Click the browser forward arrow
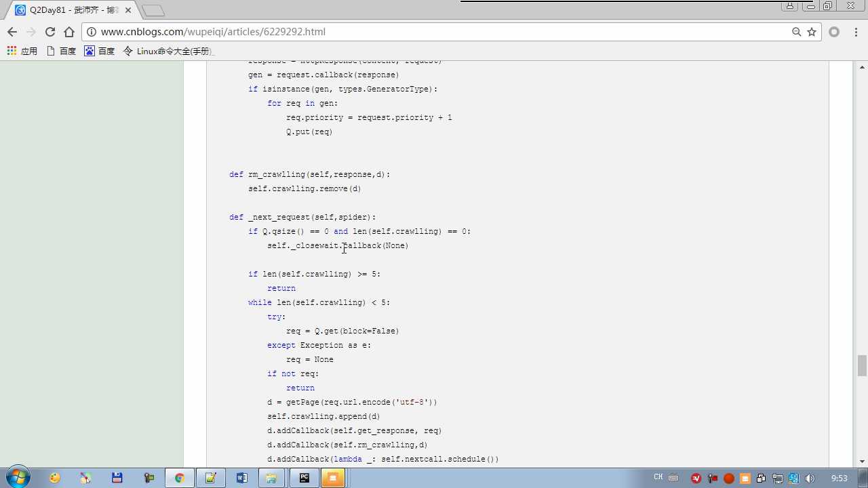The width and height of the screenshot is (868, 488). (x=31, y=32)
